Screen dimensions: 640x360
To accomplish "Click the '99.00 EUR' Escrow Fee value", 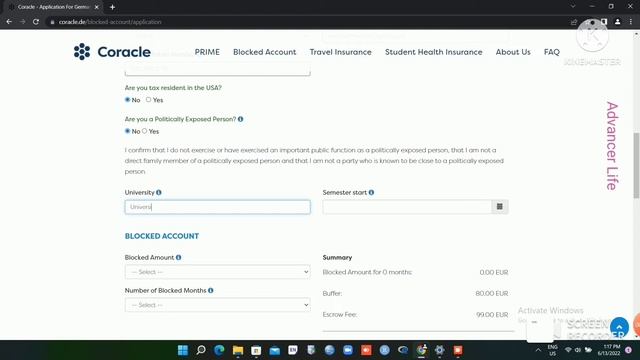I will [492, 315].
